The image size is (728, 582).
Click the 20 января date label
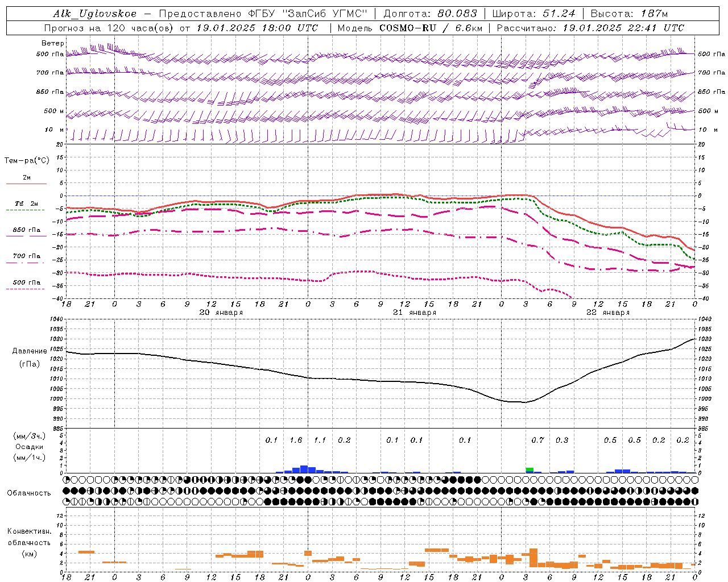221,313
